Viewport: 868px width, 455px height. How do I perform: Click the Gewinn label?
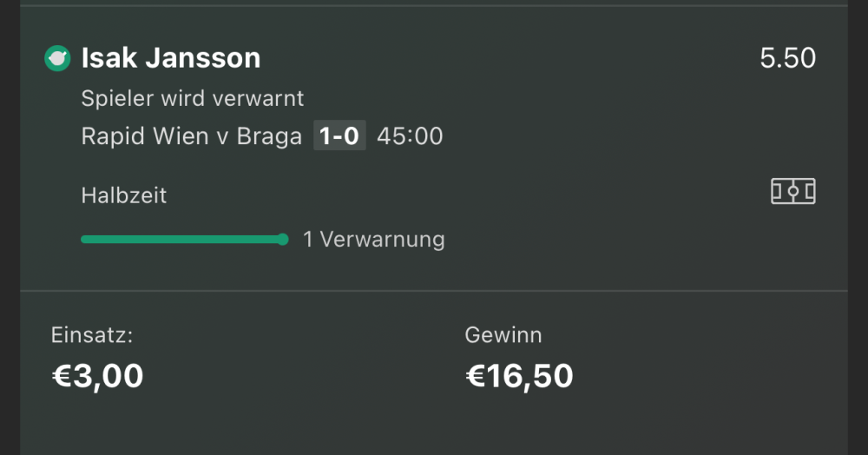tap(503, 335)
